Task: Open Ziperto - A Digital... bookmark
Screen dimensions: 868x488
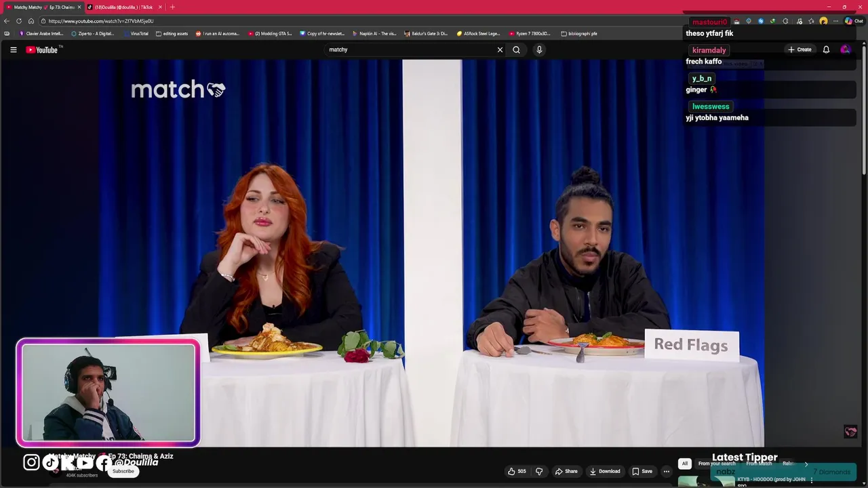Action: 93,33
